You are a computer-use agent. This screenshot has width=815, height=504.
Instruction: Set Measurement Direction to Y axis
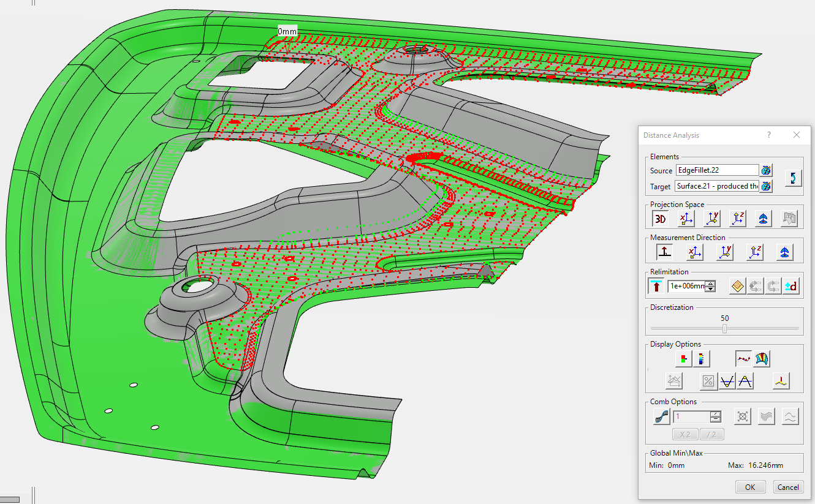click(726, 252)
